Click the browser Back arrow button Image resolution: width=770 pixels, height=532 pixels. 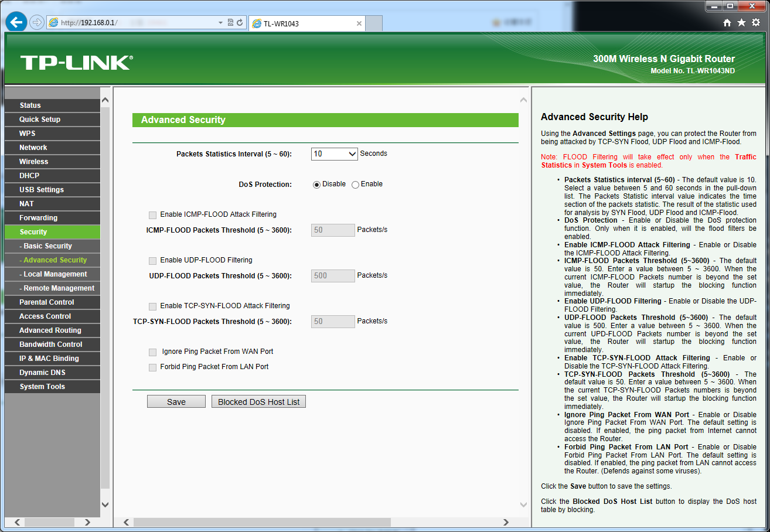point(16,22)
